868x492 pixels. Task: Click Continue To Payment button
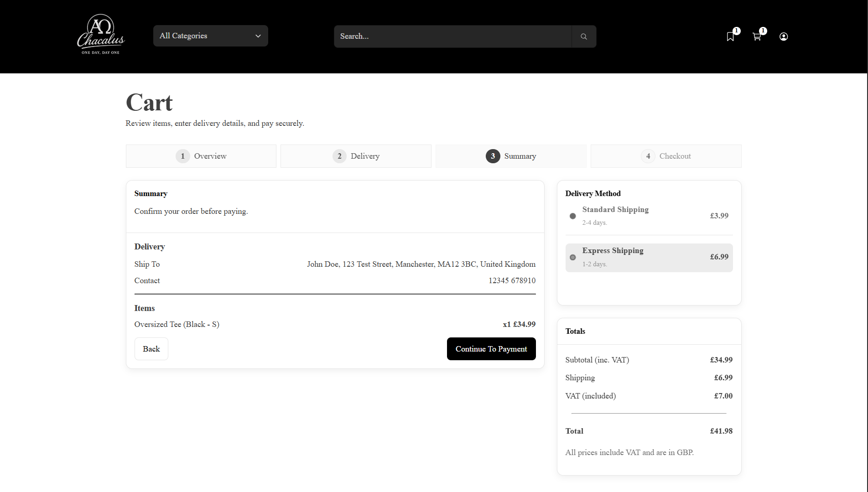pyautogui.click(x=491, y=349)
